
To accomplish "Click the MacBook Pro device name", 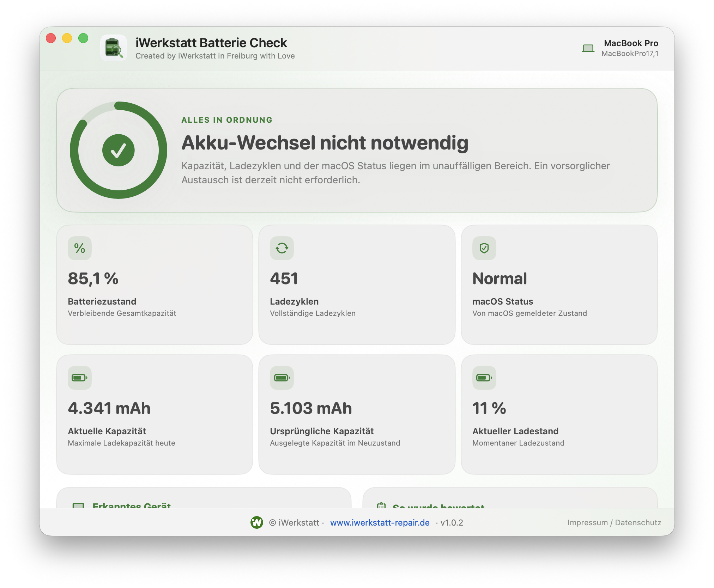I will click(x=631, y=43).
